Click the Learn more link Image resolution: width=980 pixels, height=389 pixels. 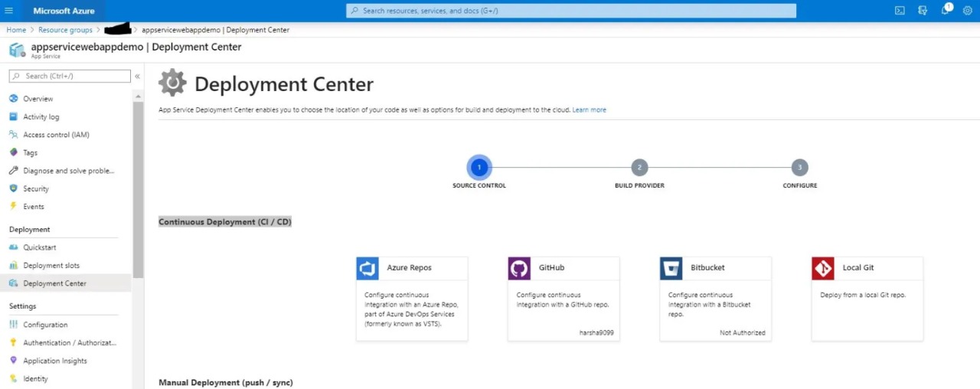tap(589, 110)
